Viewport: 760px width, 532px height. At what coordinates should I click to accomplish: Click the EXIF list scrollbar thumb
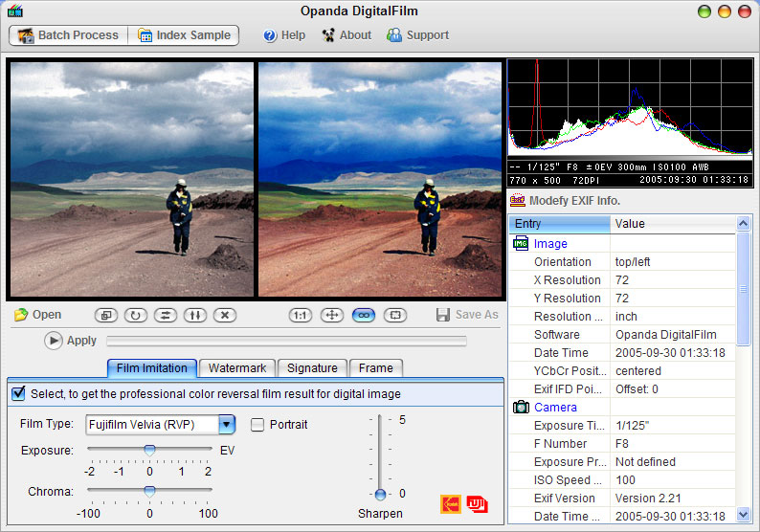click(743, 289)
